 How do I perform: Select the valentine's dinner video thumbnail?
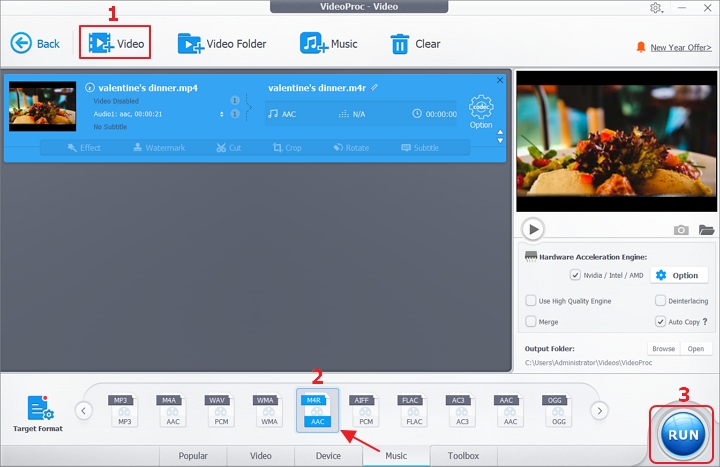[x=42, y=106]
